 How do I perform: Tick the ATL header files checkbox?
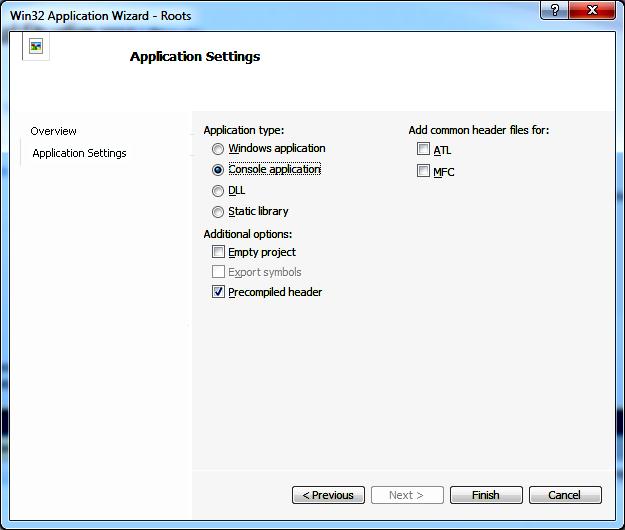[x=423, y=149]
